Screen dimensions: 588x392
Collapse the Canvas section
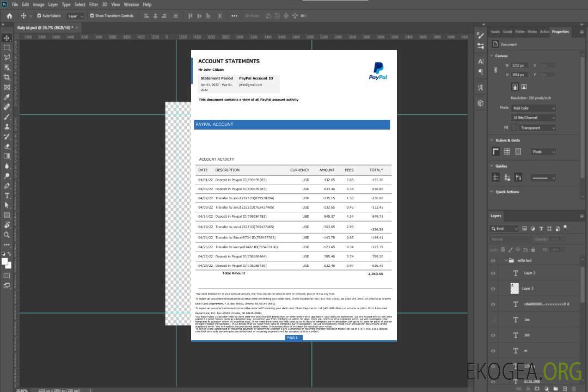pyautogui.click(x=491, y=56)
